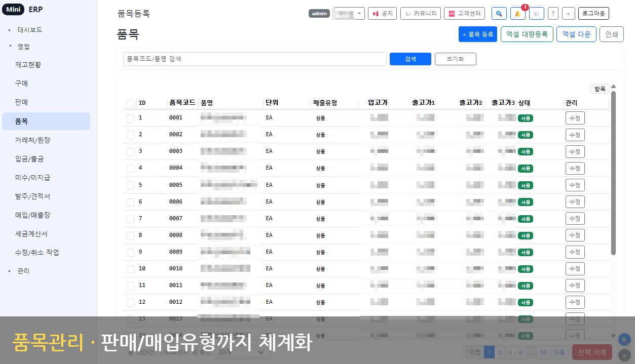Click the + 품목 등록 button

[477, 34]
